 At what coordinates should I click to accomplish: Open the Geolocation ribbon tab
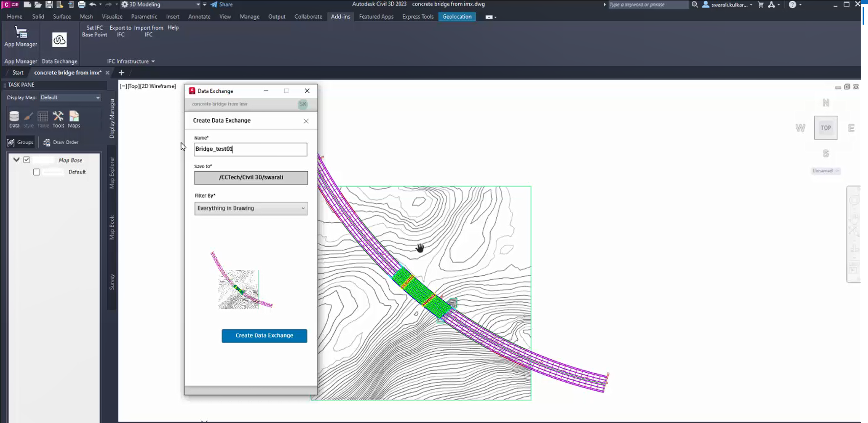[x=457, y=17]
